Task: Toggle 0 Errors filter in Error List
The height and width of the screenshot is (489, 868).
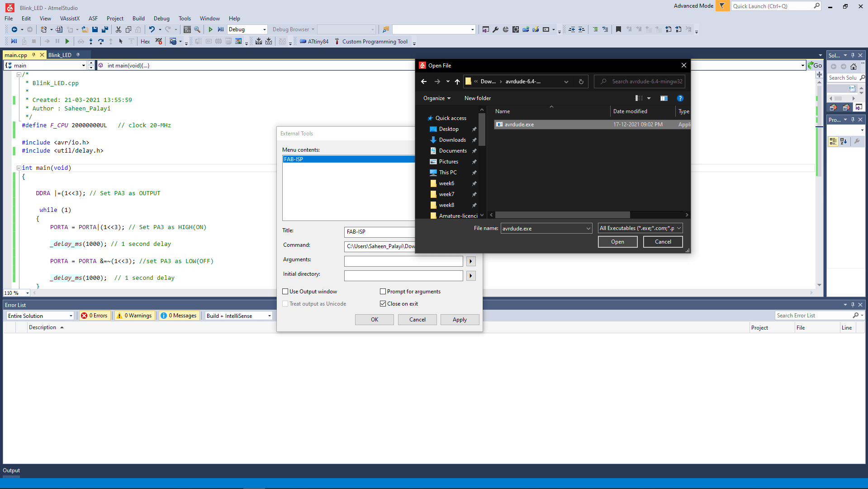Action: coord(95,316)
